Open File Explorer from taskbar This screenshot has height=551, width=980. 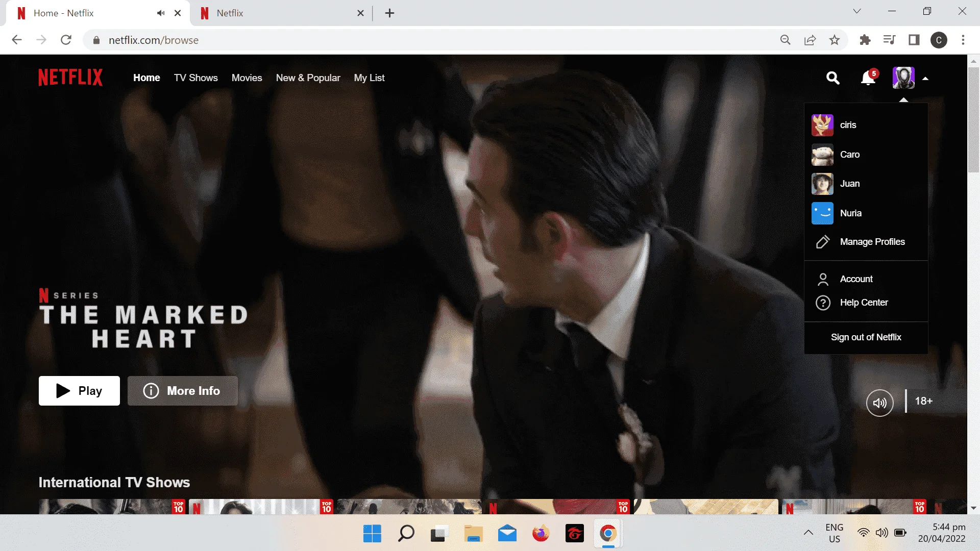[473, 534]
